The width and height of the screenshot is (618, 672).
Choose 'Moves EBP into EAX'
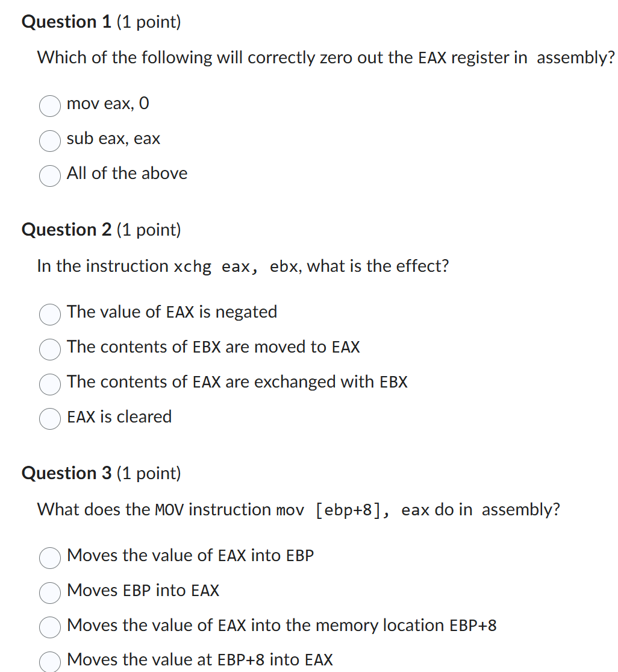(49, 594)
